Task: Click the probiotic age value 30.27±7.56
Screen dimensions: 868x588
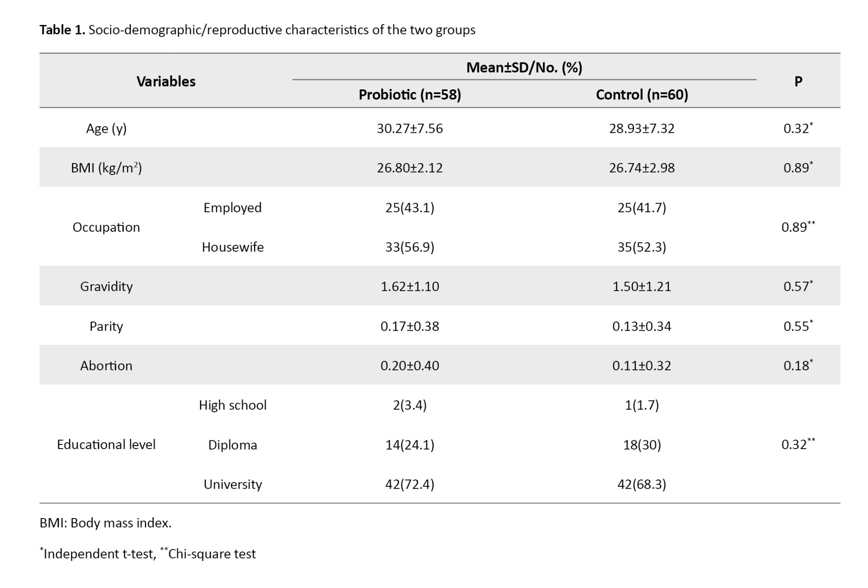Action: (x=410, y=128)
